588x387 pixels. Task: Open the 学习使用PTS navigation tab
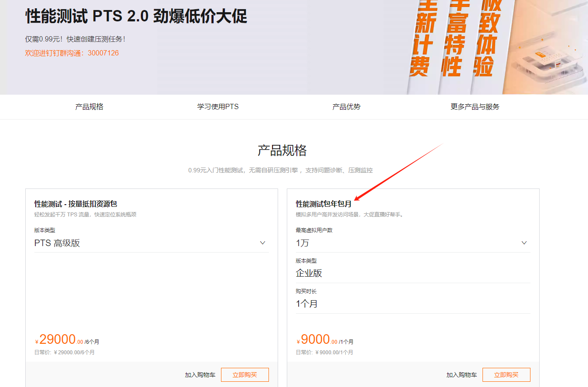(x=218, y=106)
